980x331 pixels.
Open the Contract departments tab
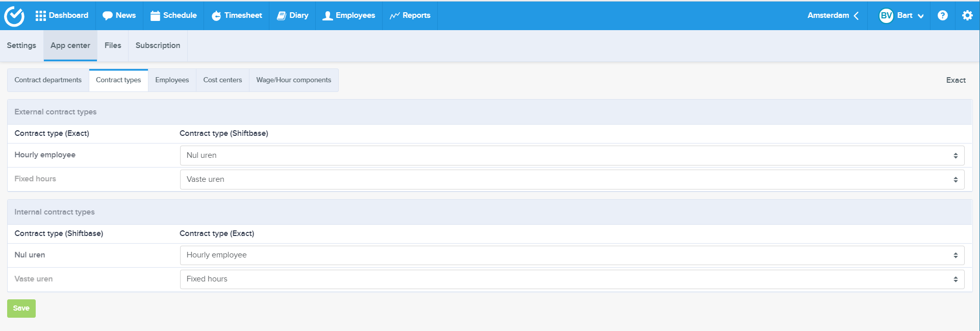[x=48, y=80]
